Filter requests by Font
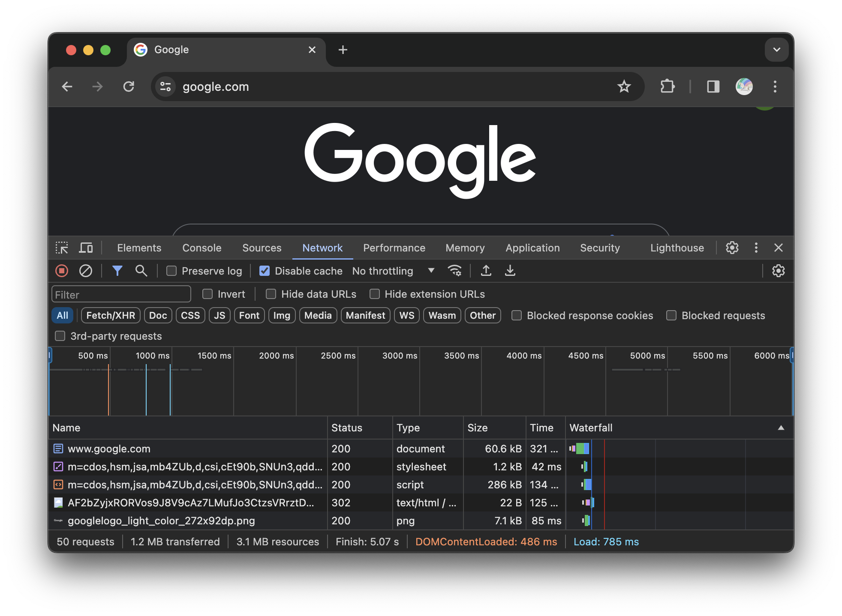Viewport: 842px width, 616px height. pos(249,315)
